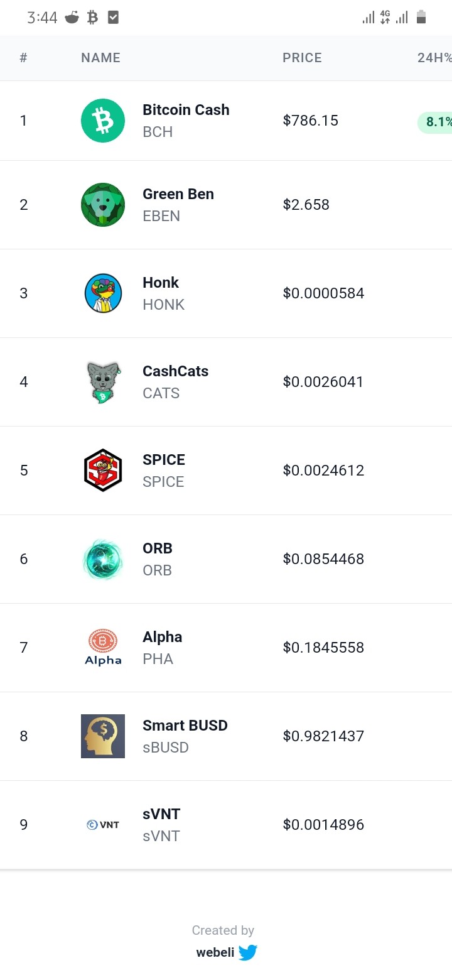Viewport: 452px width, 980px height.
Task: Select the Honk clown frog icon
Action: [103, 293]
